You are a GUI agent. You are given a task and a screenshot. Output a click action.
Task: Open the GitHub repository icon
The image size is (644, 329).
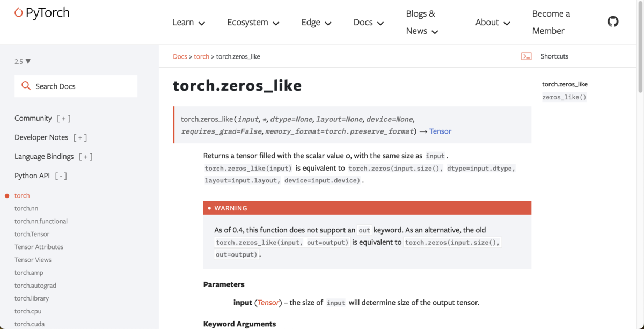613,21
